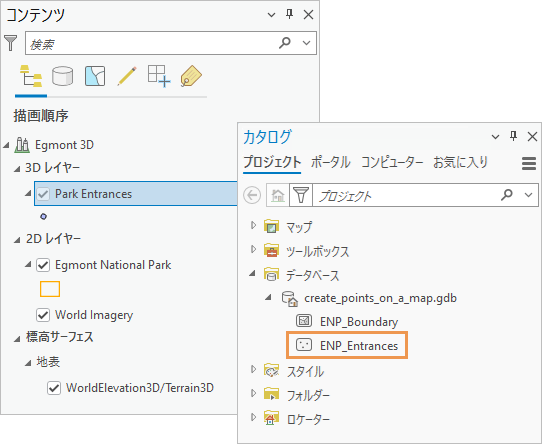Open Catalog search dropdown arrow
The height and width of the screenshot is (444, 542).
528,195
